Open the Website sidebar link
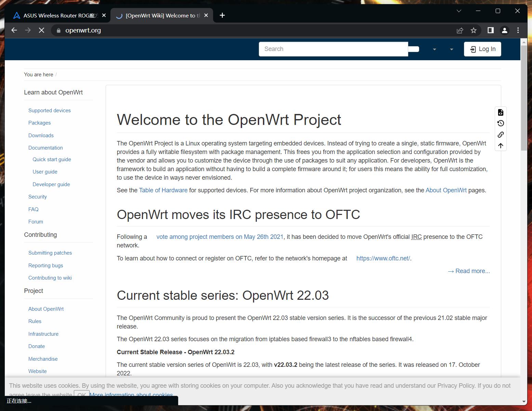 pos(38,371)
